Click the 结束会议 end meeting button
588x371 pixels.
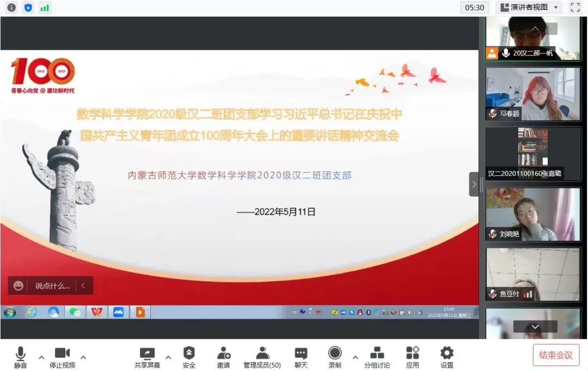coord(555,355)
